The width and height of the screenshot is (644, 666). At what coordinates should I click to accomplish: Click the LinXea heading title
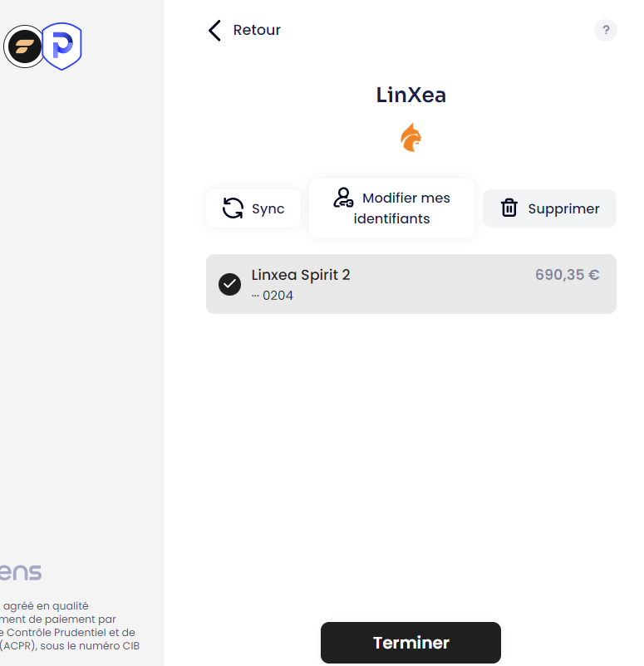tap(411, 95)
